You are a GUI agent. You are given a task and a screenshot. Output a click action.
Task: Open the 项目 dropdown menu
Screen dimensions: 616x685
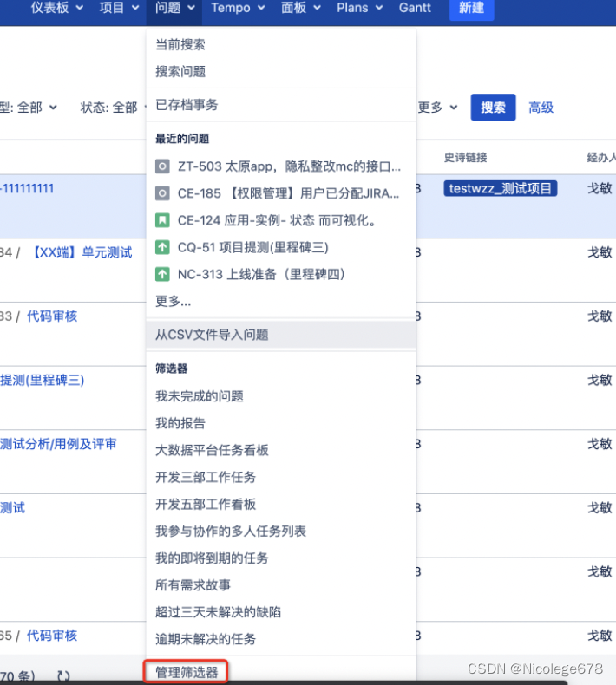[x=119, y=8]
